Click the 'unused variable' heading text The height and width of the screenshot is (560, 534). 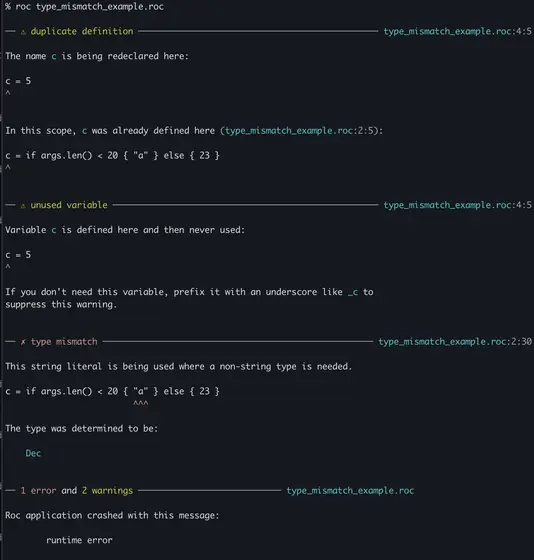[69, 205]
